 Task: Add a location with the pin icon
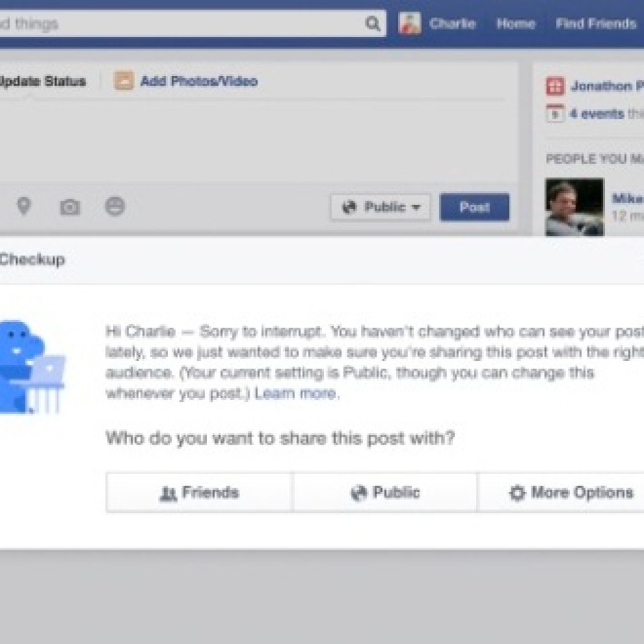[x=24, y=206]
